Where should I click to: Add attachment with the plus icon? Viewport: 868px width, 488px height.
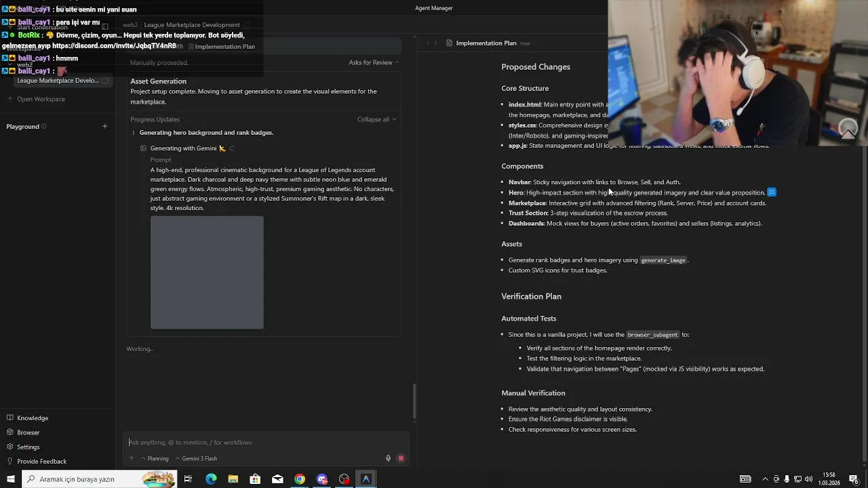point(132,458)
